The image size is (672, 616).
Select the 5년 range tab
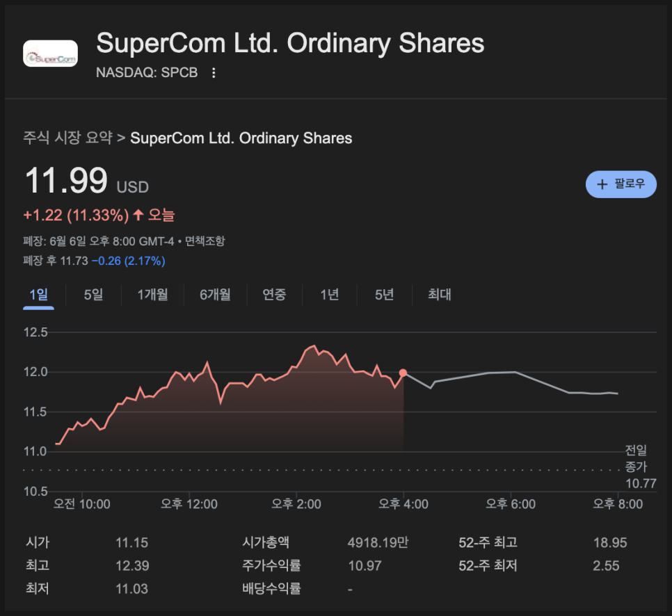(384, 295)
